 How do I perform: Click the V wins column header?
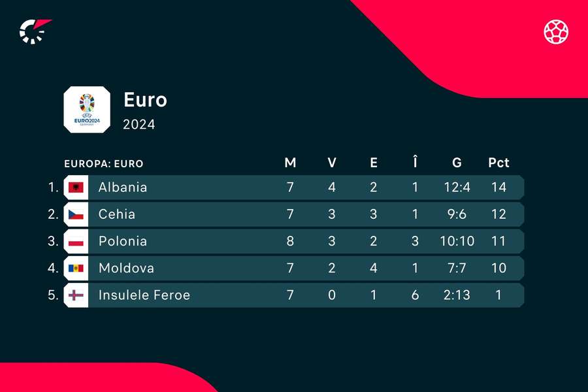pyautogui.click(x=332, y=163)
